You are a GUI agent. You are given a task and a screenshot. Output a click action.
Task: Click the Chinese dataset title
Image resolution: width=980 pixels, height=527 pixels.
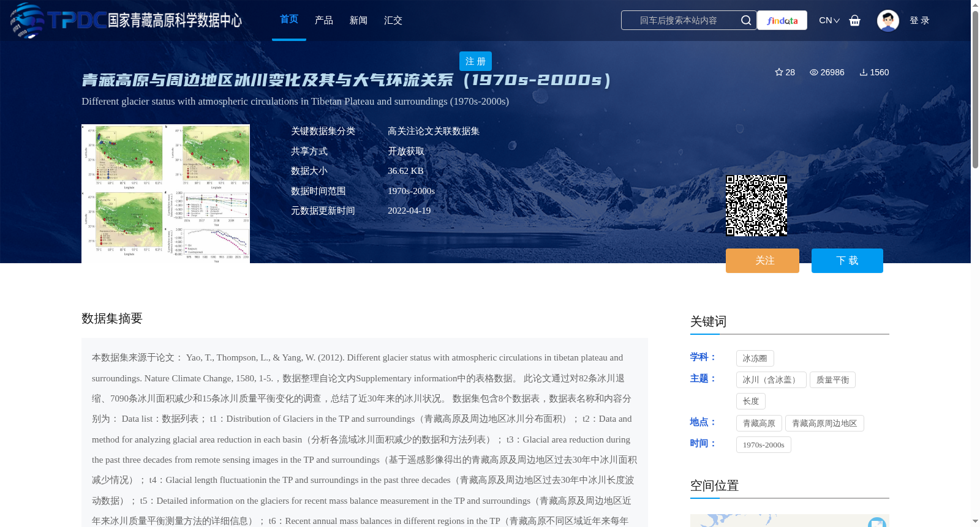(347, 80)
